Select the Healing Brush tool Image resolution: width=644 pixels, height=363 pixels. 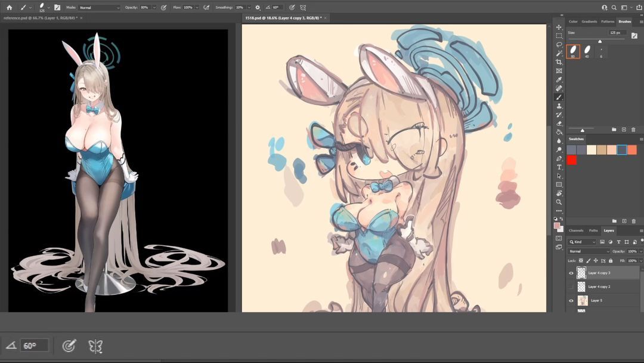[559, 88]
